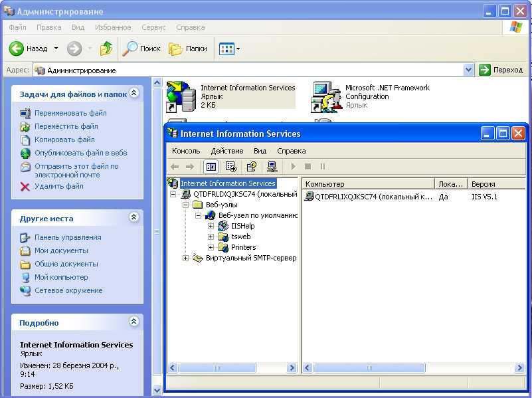Click the Back arrow in IIS toolbar
532x398 pixels.
tap(175, 167)
